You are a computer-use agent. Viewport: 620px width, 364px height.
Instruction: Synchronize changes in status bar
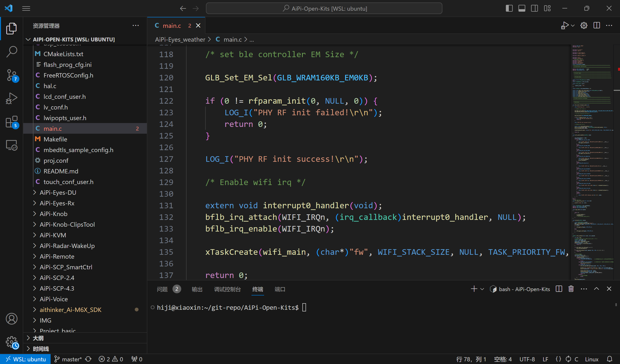(88, 359)
